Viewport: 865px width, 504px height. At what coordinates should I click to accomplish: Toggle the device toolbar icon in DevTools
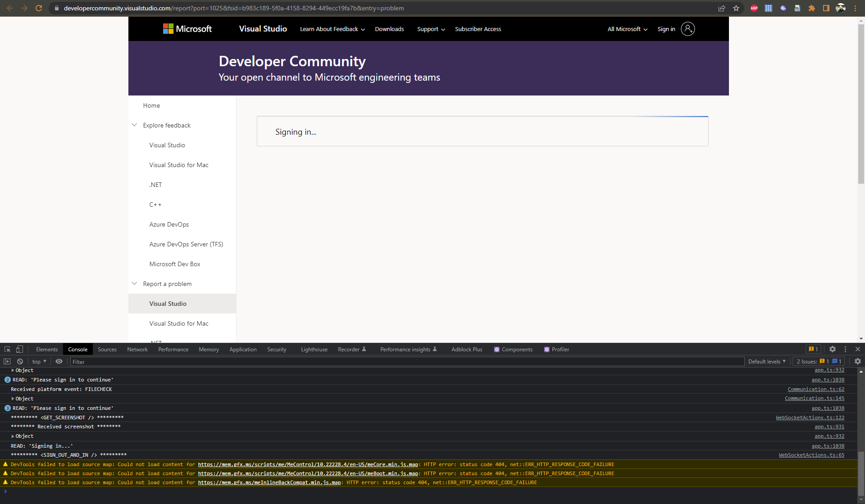click(19, 349)
